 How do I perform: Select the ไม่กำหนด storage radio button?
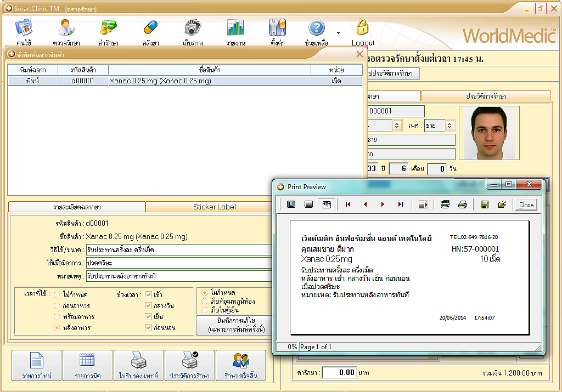pos(204,292)
